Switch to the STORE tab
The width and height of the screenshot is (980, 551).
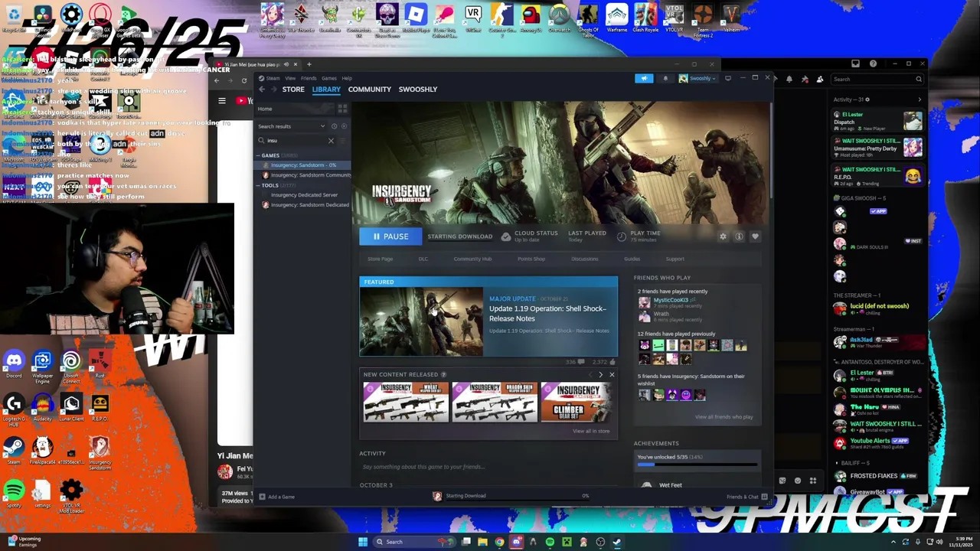[293, 90]
